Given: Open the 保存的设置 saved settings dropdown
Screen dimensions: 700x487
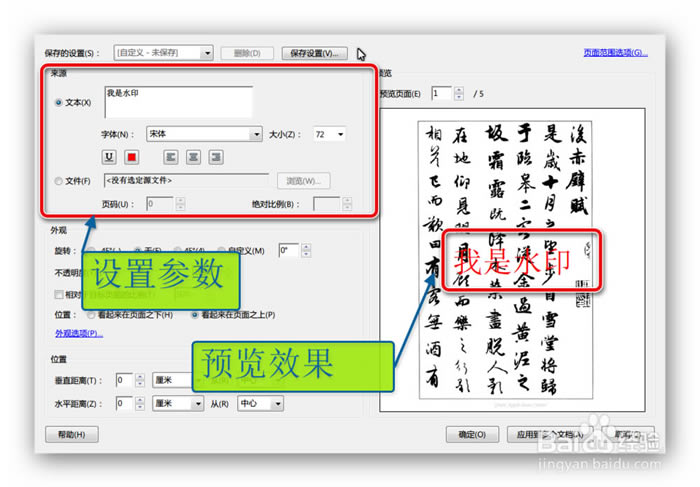Looking at the screenshot, I should pos(163,53).
